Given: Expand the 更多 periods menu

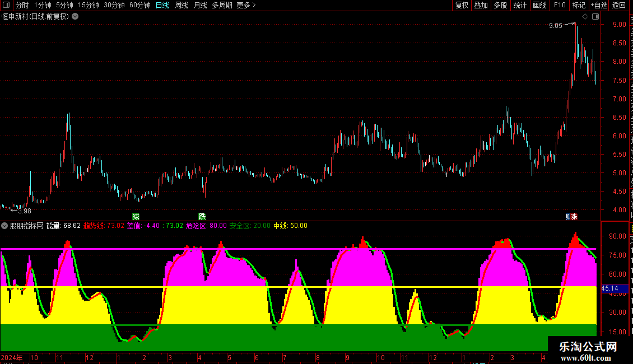Looking at the screenshot, I should point(246,5).
